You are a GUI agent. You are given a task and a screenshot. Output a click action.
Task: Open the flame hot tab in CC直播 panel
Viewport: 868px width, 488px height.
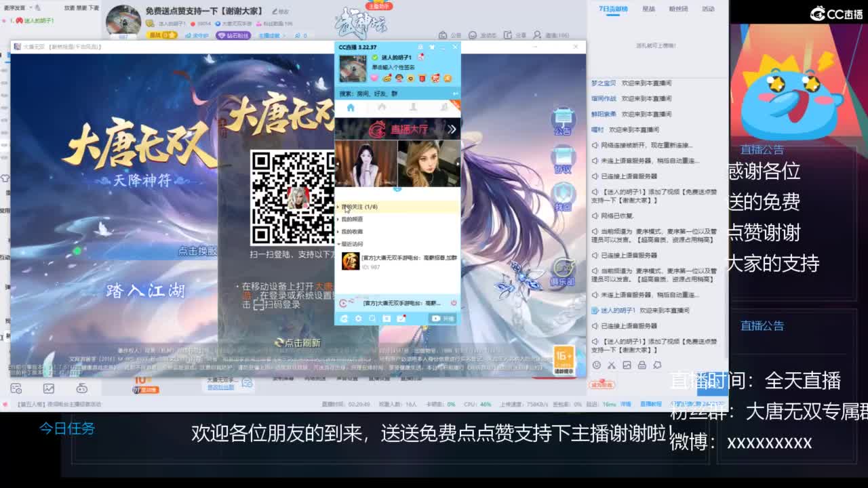tap(382, 108)
